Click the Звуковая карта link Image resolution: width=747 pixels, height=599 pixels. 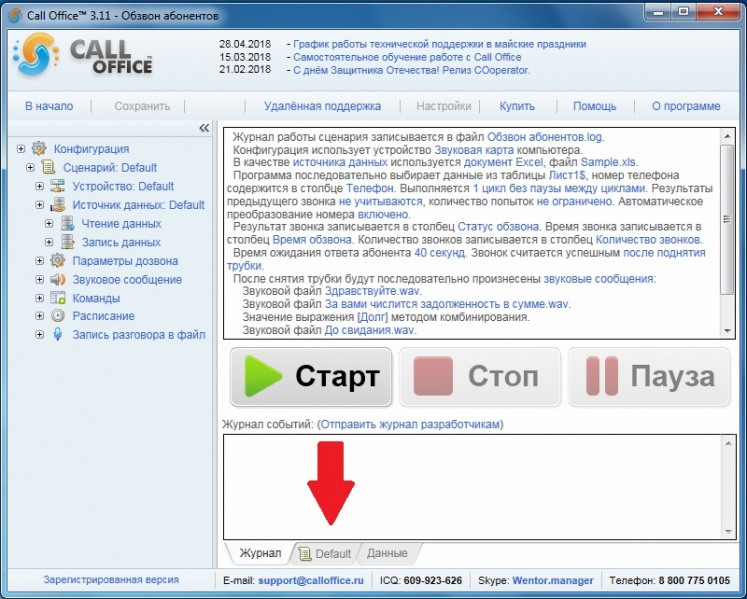474,150
